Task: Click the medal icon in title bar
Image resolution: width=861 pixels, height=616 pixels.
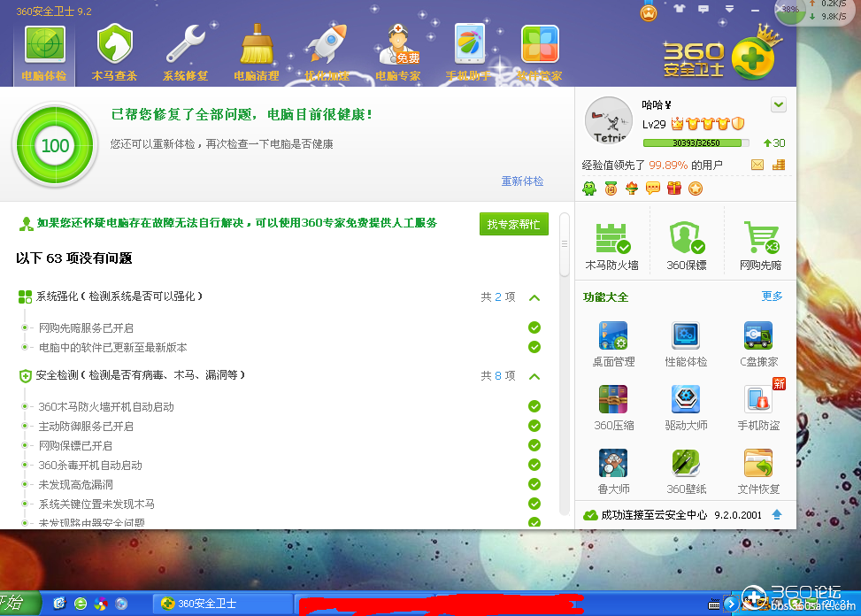Action: pyautogui.click(x=649, y=12)
